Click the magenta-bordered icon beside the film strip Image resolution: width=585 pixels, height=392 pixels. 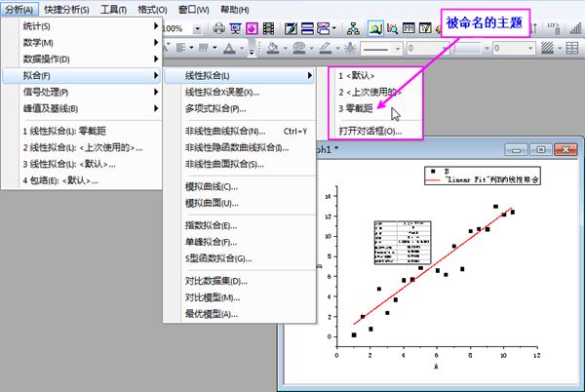tap(252, 29)
